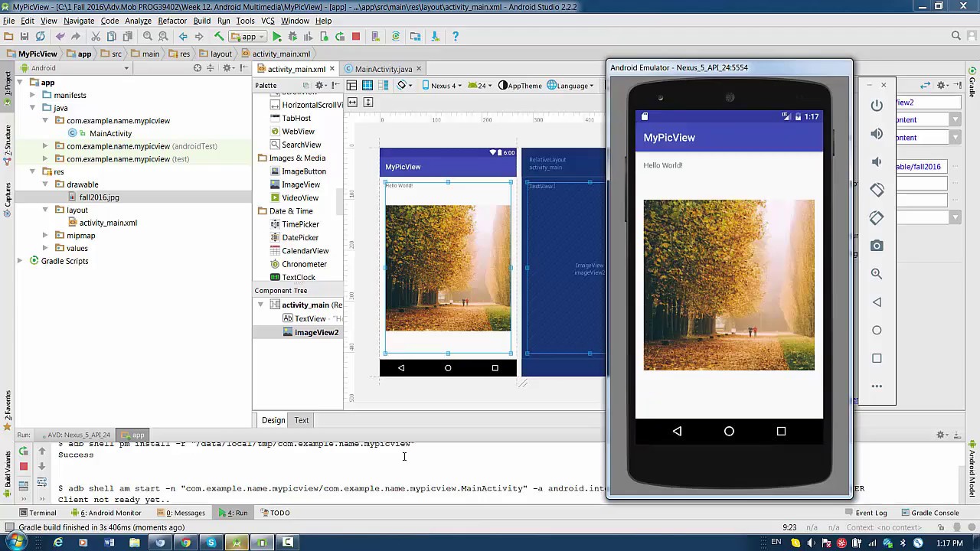Open the Refactor menu
Image resolution: width=980 pixels, height=551 pixels.
pyautogui.click(x=172, y=21)
